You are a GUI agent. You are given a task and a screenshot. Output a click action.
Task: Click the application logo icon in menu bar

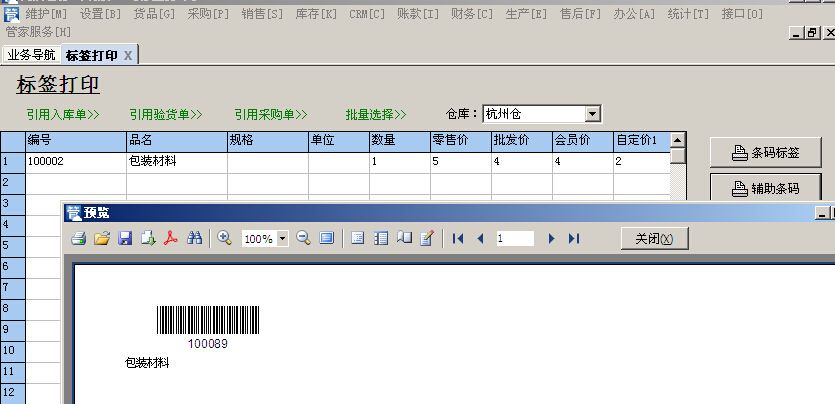tap(12, 14)
